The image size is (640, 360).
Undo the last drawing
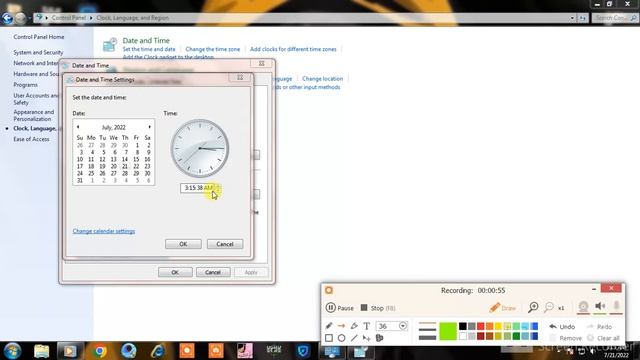(562, 327)
